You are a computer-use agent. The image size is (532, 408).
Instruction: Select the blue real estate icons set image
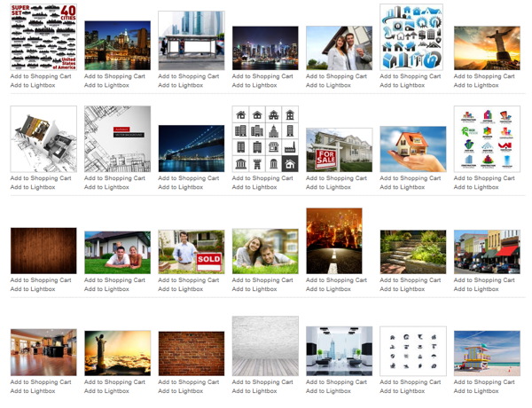point(412,37)
